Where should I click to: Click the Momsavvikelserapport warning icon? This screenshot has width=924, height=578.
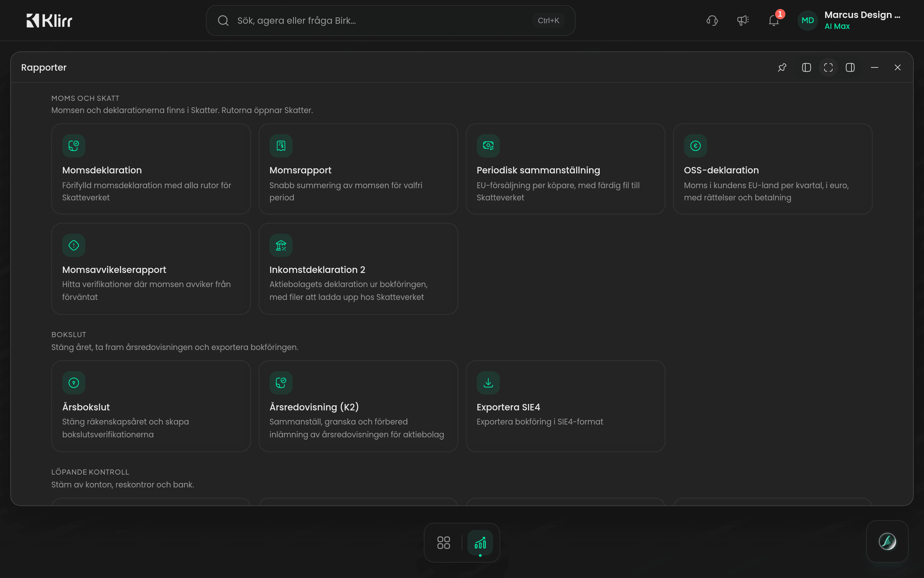coord(74,245)
